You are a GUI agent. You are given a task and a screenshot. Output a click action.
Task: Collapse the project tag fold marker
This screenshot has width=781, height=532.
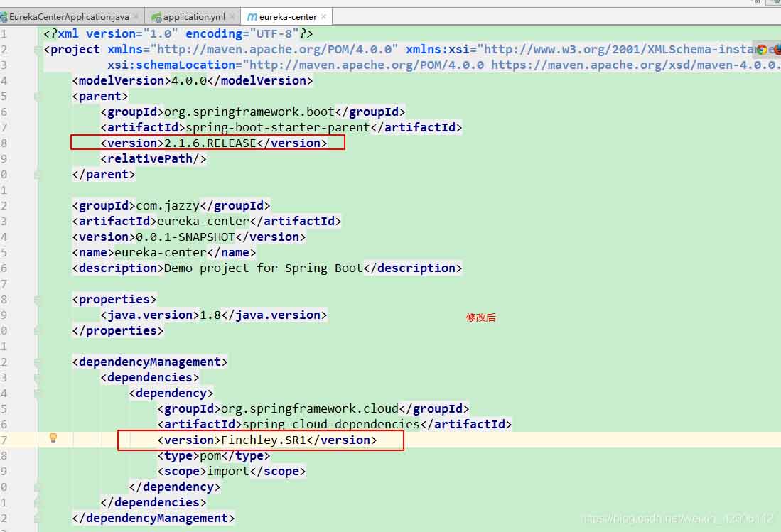38,49
